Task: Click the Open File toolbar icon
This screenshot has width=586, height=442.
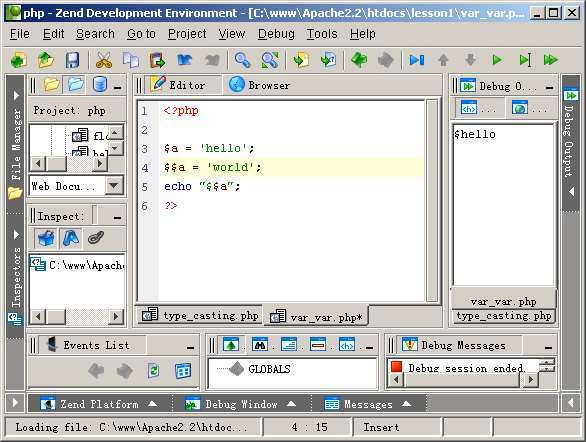Action: coord(46,60)
